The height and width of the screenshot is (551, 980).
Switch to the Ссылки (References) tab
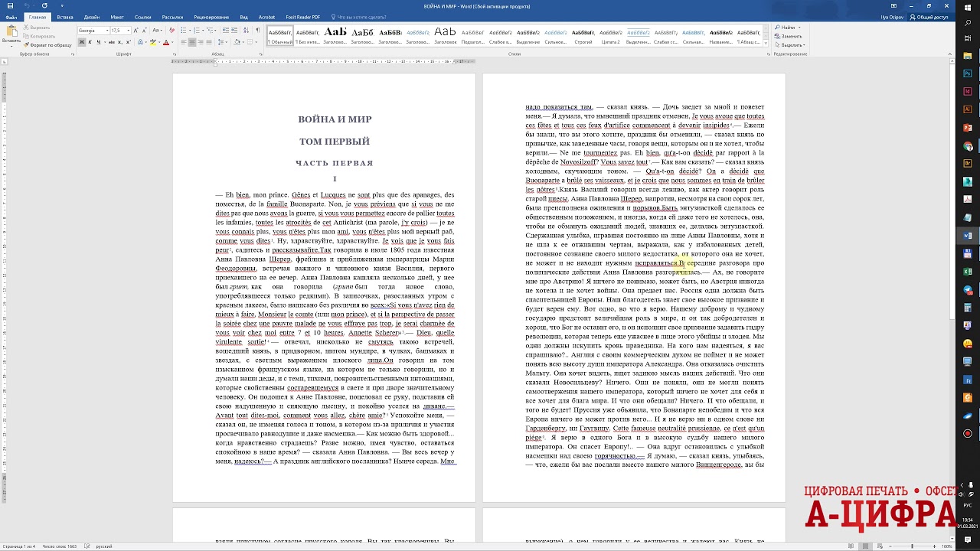pos(142,17)
